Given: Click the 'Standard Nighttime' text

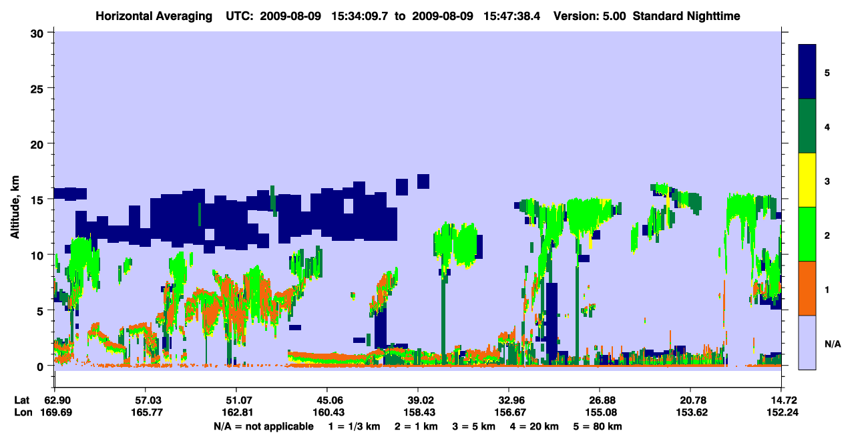Looking at the screenshot, I should (x=686, y=15).
